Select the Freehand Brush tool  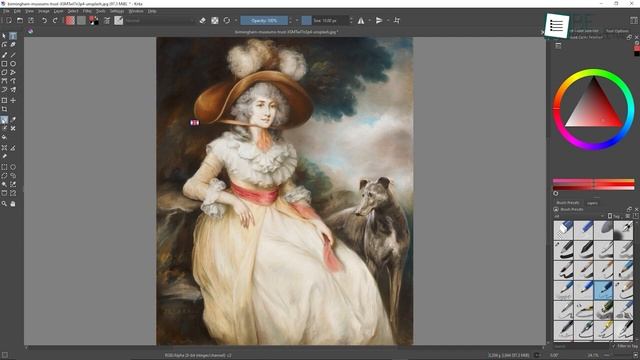click(4, 55)
